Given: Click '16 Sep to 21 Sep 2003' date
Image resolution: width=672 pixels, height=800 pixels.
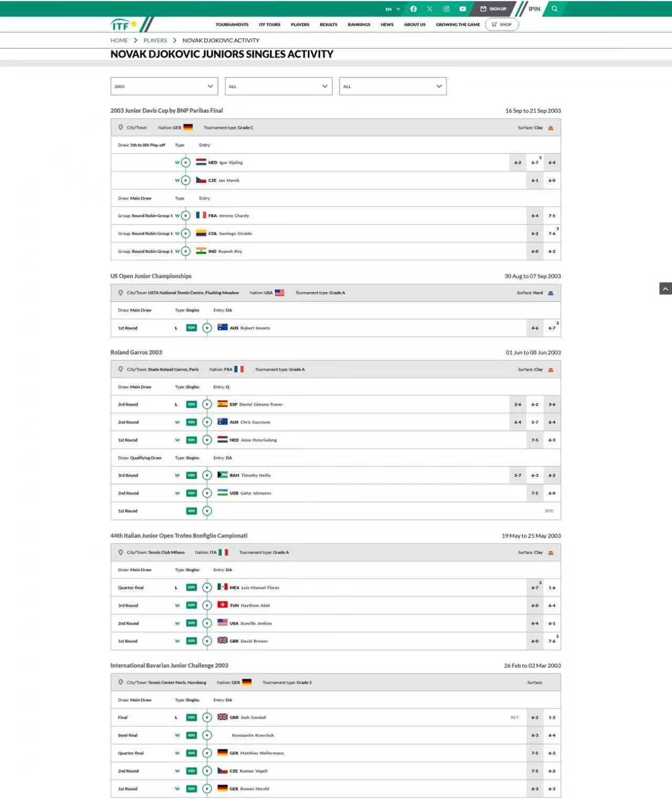Looking at the screenshot, I should coord(533,111).
